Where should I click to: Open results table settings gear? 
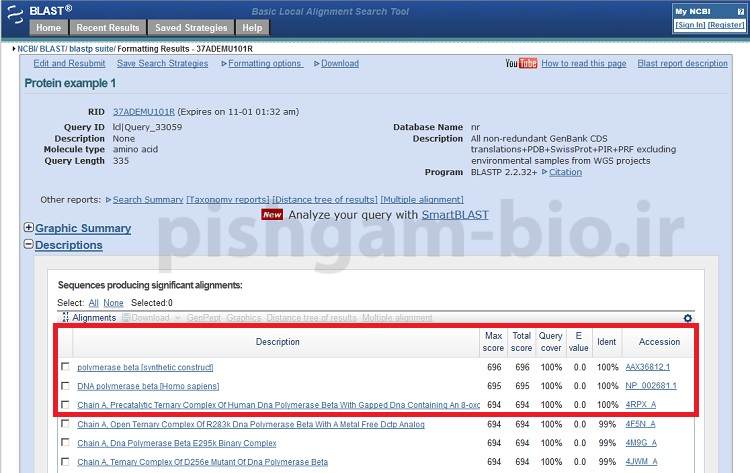[x=688, y=318]
